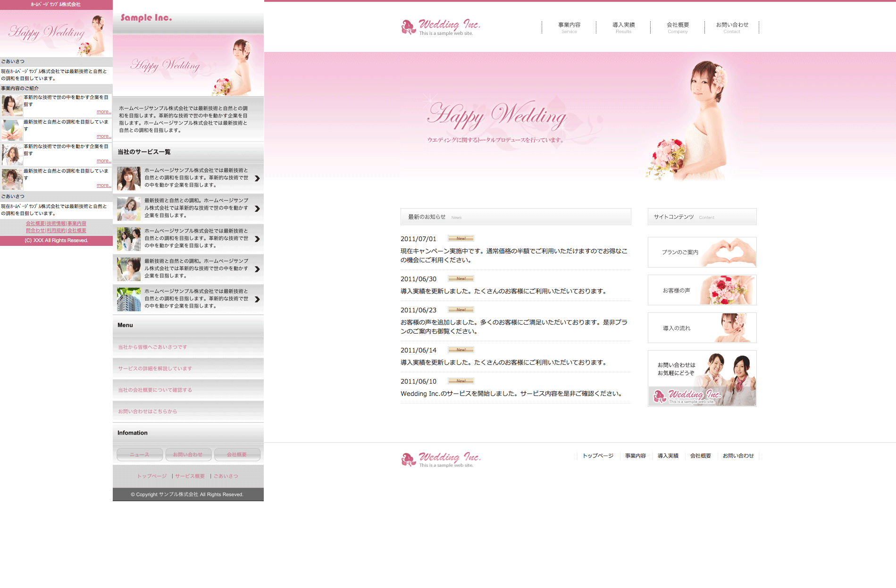The image size is (896, 588).
Task: Click the 当社から皆様へごあいさつです menu item
Action: coord(152,347)
